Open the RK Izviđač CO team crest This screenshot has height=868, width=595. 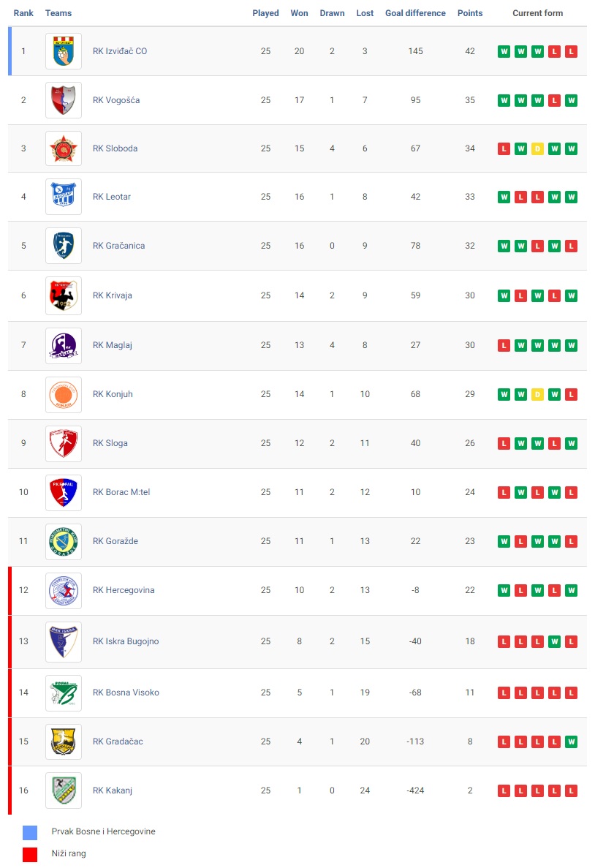point(64,51)
